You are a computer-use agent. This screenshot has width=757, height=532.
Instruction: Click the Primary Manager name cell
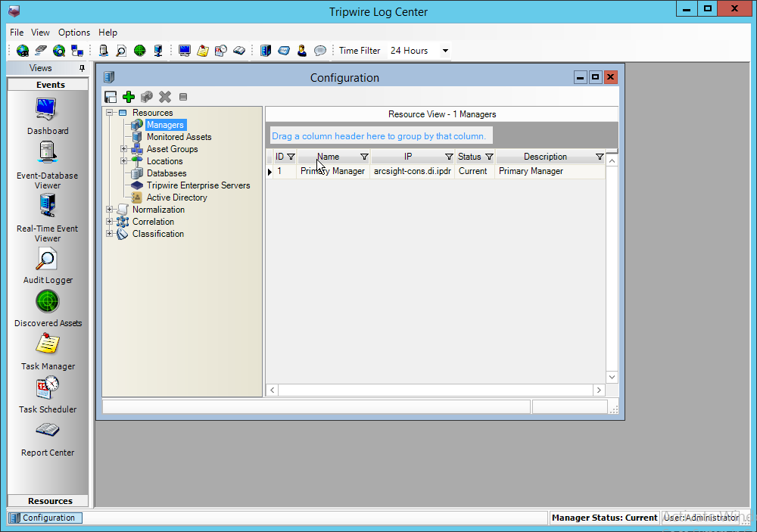click(x=332, y=171)
